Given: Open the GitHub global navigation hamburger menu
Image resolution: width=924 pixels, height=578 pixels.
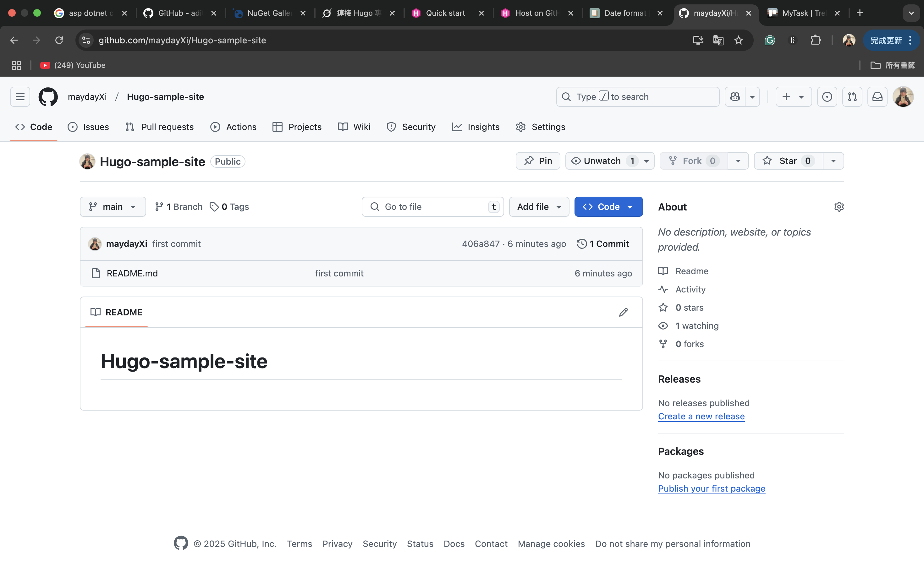Looking at the screenshot, I should [20, 97].
